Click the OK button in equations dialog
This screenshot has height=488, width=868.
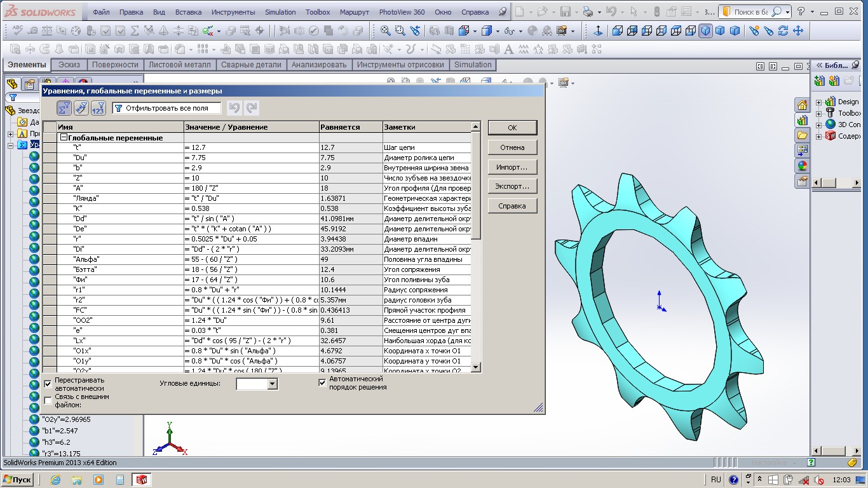(x=512, y=128)
